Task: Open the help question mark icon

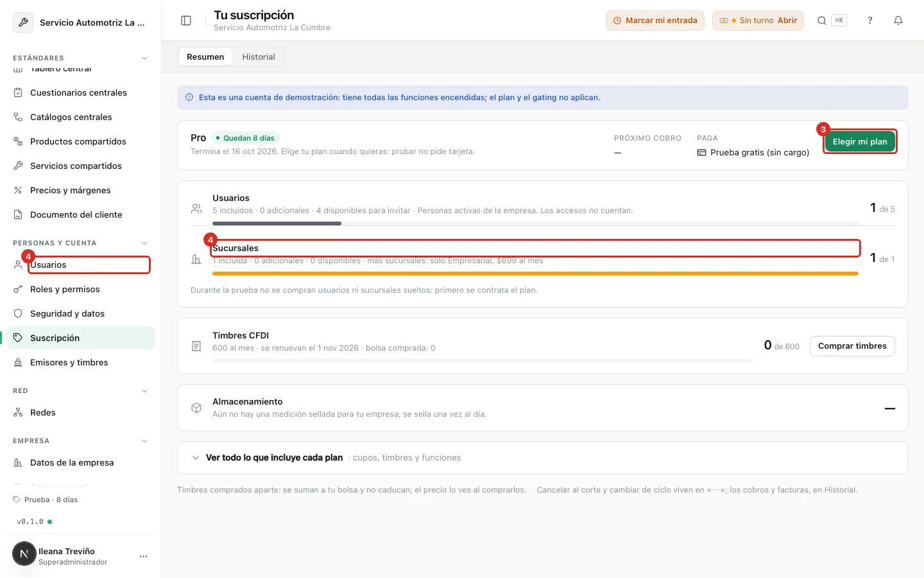Action: point(870,21)
